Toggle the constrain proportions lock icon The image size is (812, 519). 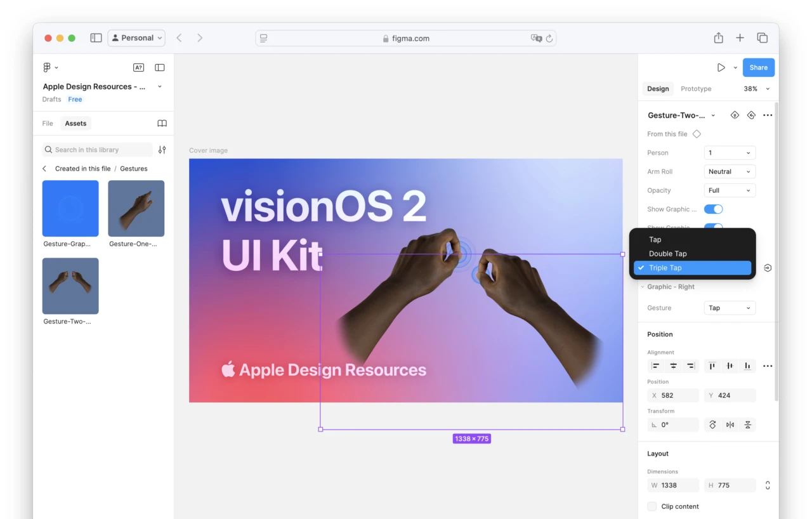pos(768,485)
